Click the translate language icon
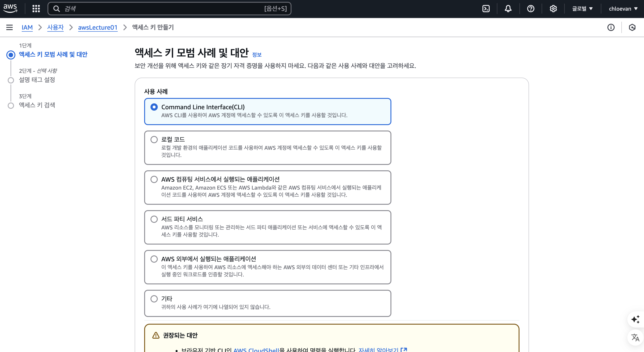Viewport: 644px width, 352px height. coord(635,338)
